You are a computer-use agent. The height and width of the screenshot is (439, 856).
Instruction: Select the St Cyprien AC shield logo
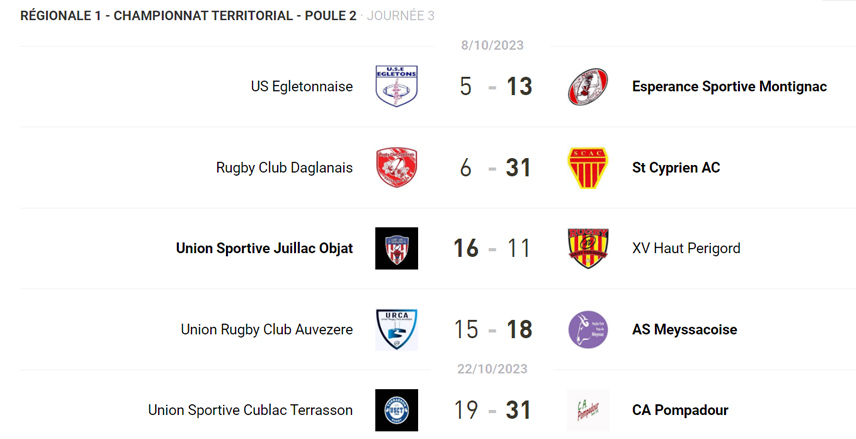coord(587,167)
